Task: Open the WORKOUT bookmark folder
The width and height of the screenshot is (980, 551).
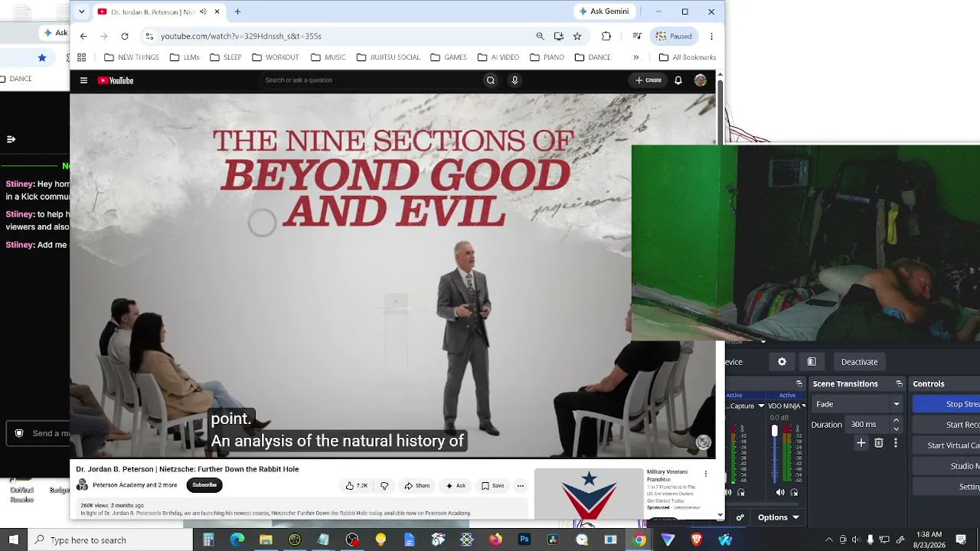Action: pyautogui.click(x=276, y=57)
